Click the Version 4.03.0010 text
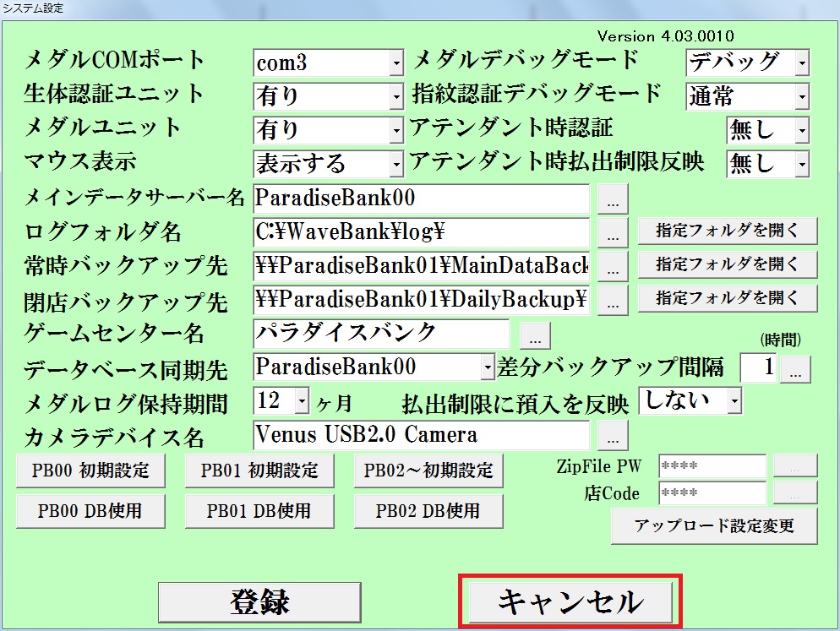Viewport: 840px width, 631px height. [666, 36]
